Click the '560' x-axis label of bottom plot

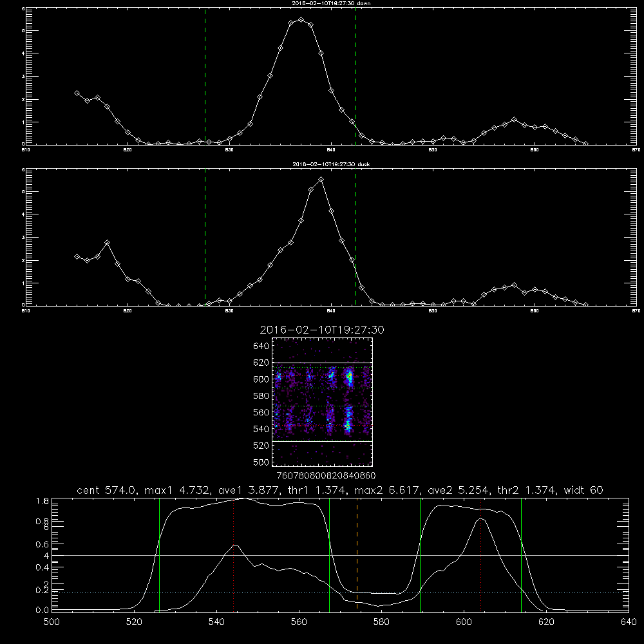[299, 622]
